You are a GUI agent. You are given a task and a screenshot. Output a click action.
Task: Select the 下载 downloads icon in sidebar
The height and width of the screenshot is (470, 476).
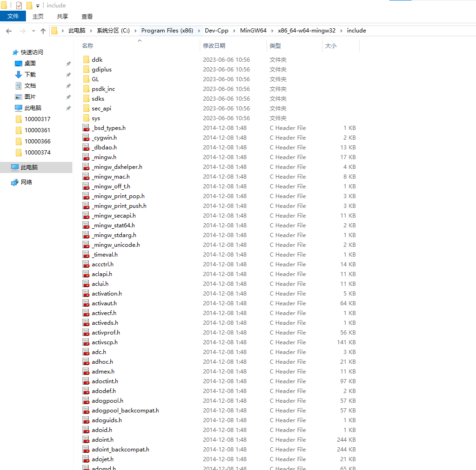pyautogui.click(x=19, y=75)
